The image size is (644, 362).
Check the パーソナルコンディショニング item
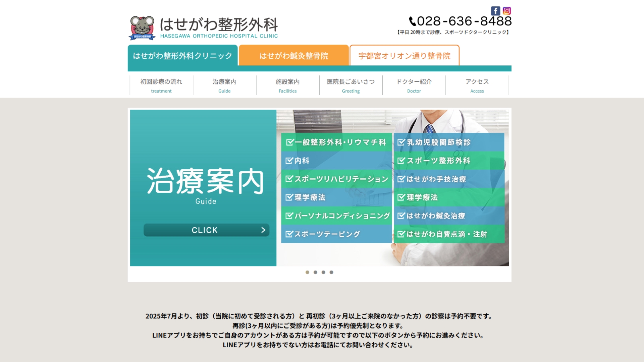339,216
